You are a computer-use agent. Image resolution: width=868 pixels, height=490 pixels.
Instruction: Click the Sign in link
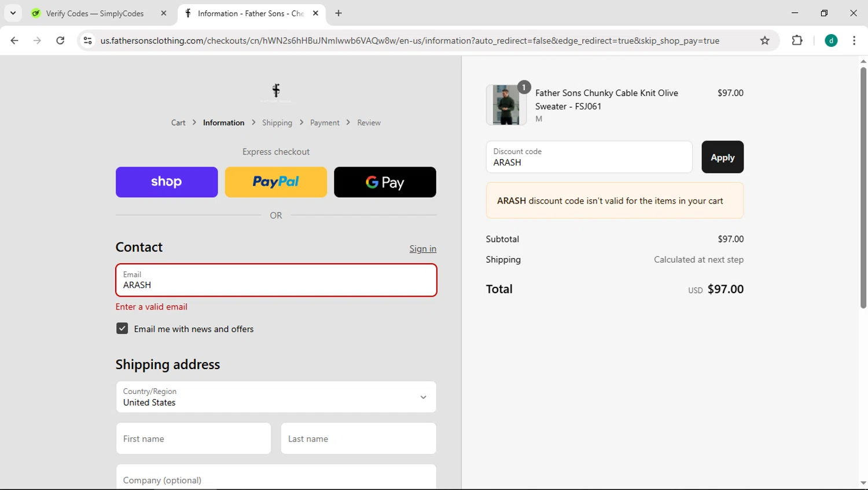coord(423,249)
